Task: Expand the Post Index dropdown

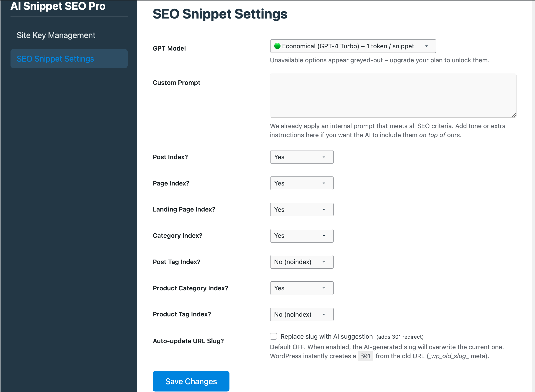Action: click(x=302, y=157)
